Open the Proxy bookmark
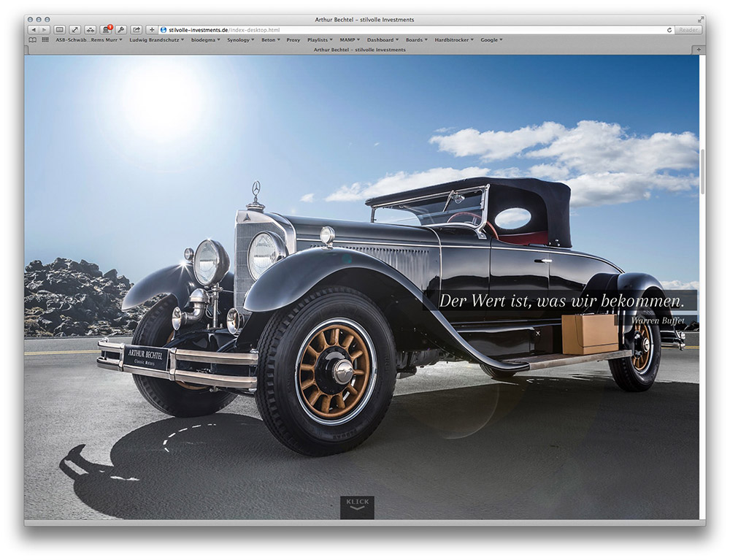The width and height of the screenshot is (730, 560). pos(293,40)
